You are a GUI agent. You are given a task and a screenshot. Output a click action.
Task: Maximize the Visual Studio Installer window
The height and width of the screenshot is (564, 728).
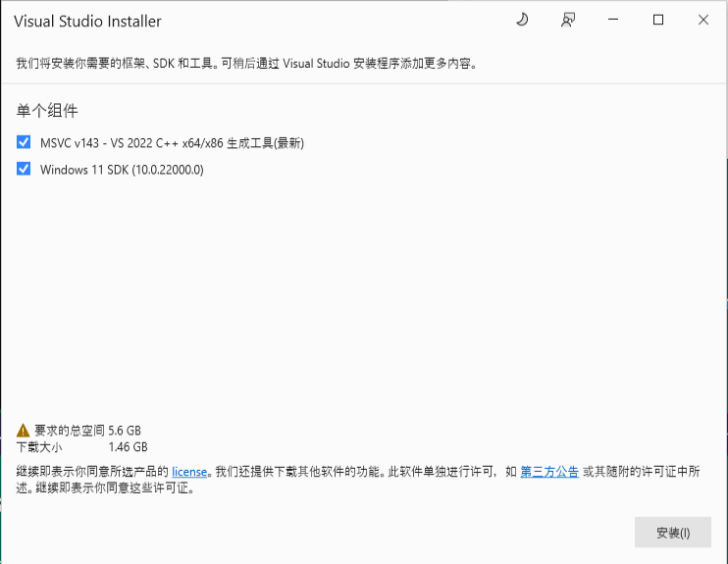[658, 20]
